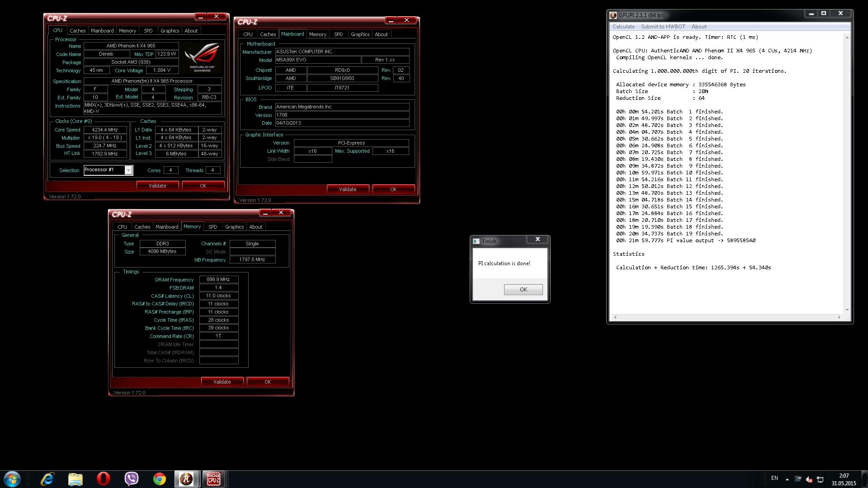This screenshot has height=488, width=868.
Task: Click the EN language indicator
Action: click(774, 478)
